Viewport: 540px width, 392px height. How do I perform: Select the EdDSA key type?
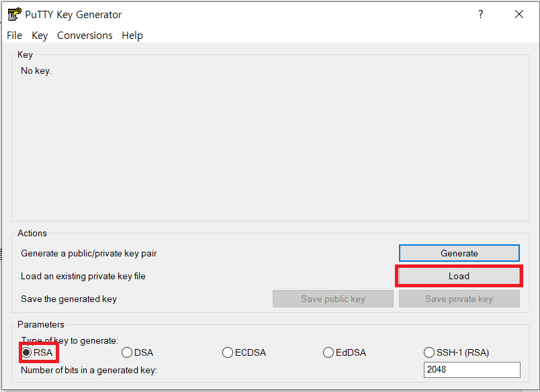[345, 352]
